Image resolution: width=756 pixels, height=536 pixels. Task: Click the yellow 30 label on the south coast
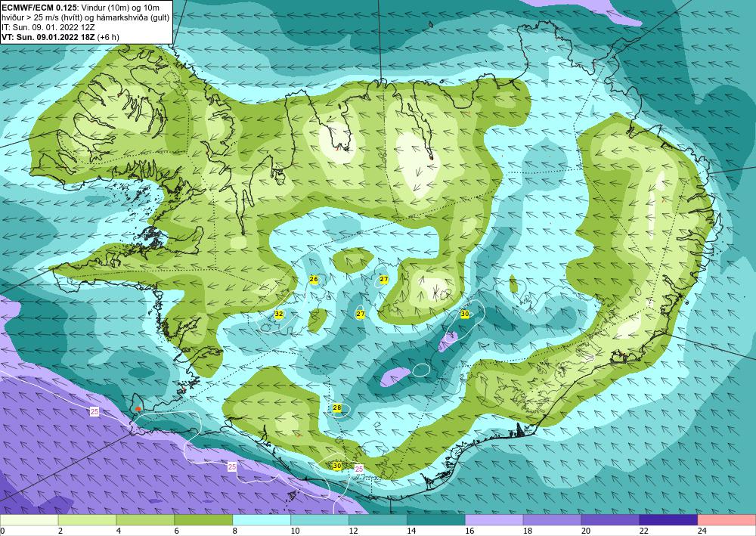click(x=337, y=466)
